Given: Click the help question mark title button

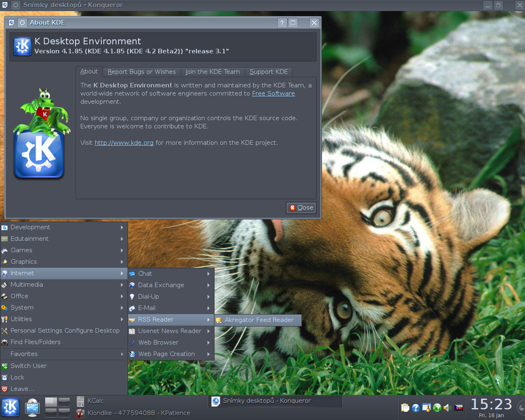Looking at the screenshot, I should click(282, 23).
